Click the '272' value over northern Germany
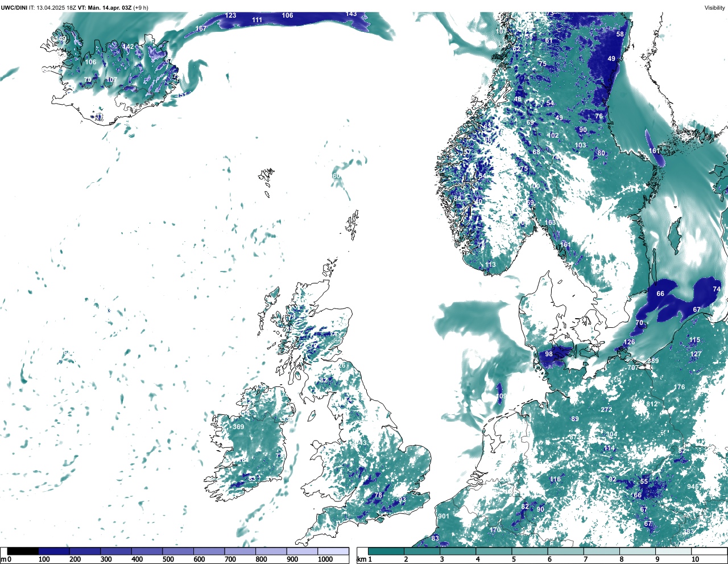This screenshot has width=728, height=564. 606,410
